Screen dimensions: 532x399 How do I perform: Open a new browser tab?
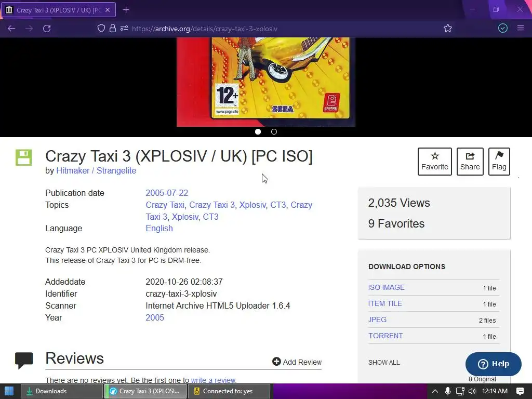pyautogui.click(x=126, y=10)
